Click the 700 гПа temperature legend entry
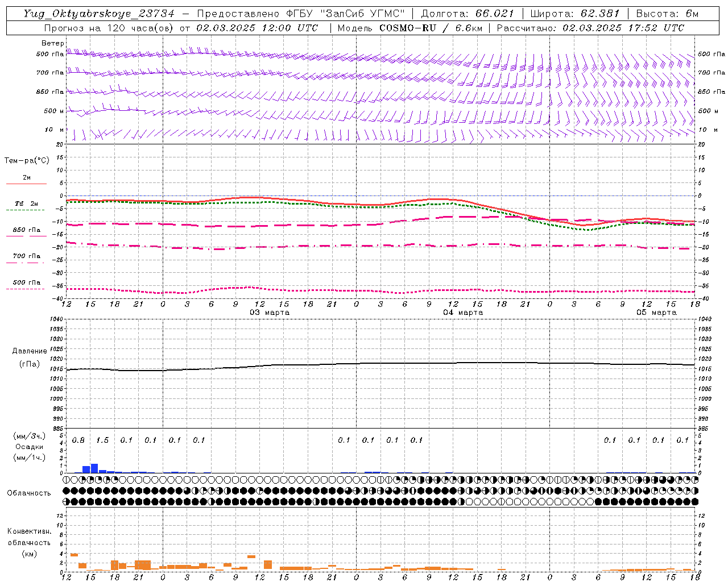The width and height of the screenshot is (728, 582). (x=26, y=256)
